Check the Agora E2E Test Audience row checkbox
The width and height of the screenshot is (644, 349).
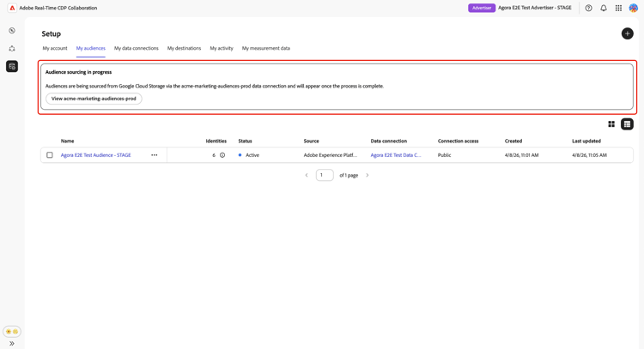50,155
